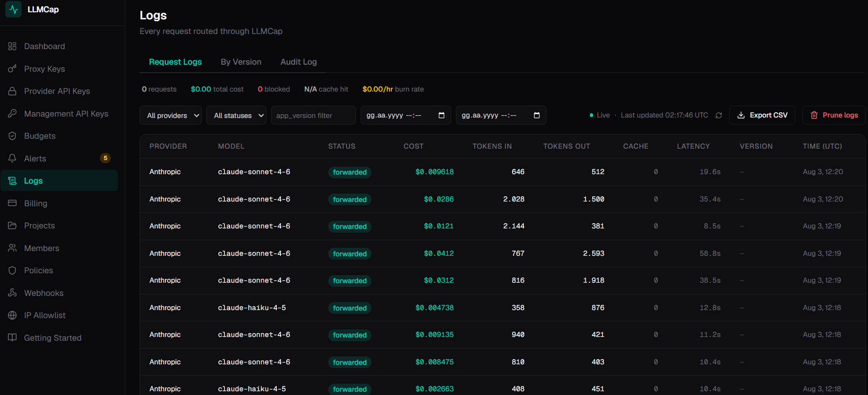The height and width of the screenshot is (395, 868).
Task: Click the start date-time input
Action: click(x=406, y=115)
